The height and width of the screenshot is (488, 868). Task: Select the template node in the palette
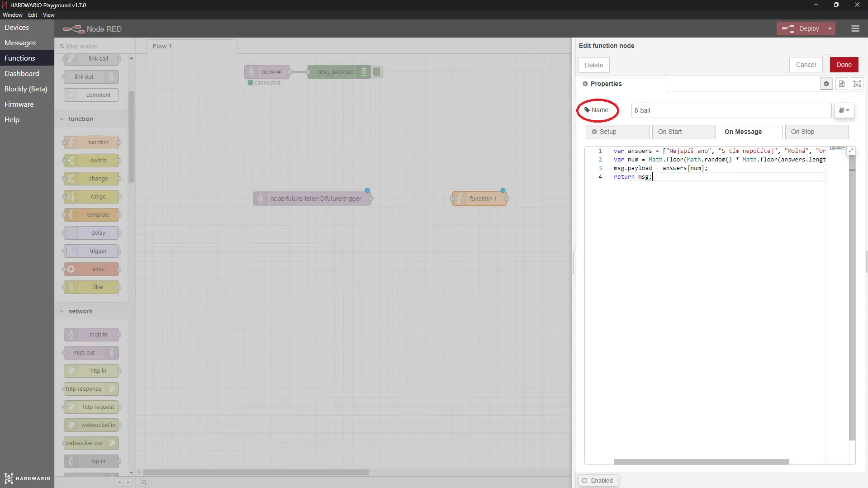point(91,215)
